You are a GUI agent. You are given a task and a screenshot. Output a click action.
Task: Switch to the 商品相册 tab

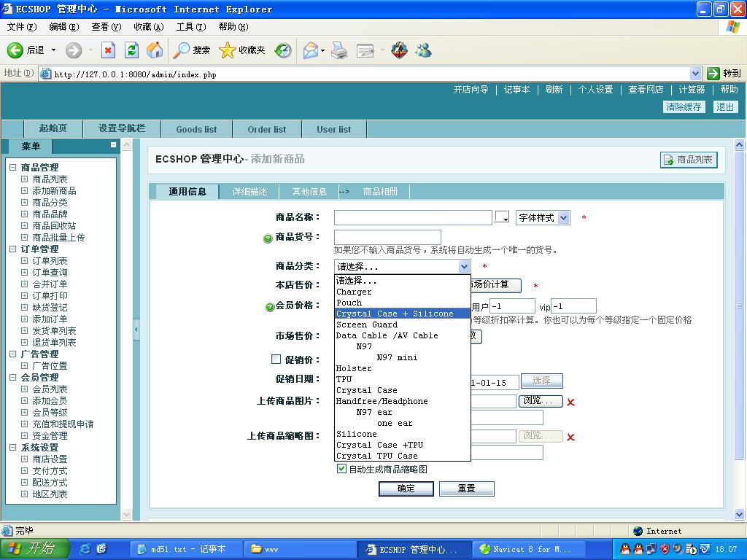pos(379,192)
